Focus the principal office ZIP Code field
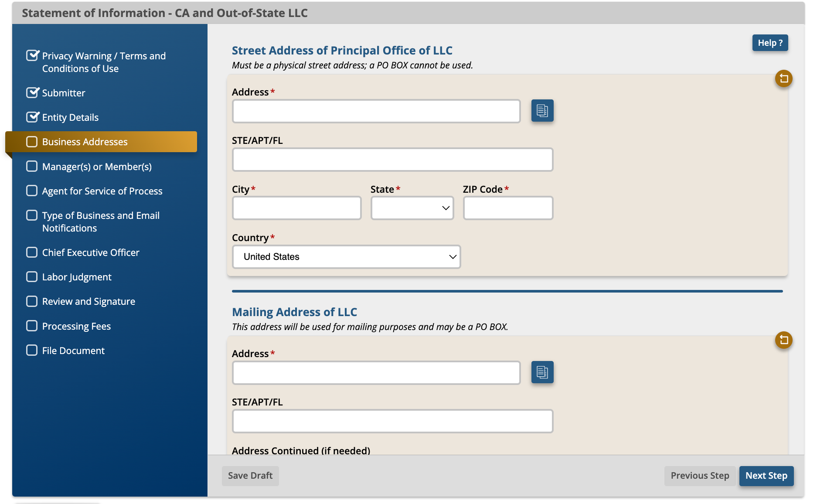The image size is (817, 504). [508, 208]
